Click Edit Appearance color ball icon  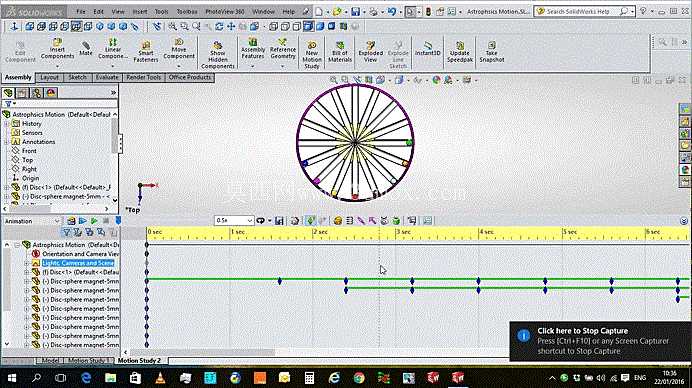[x=436, y=80]
